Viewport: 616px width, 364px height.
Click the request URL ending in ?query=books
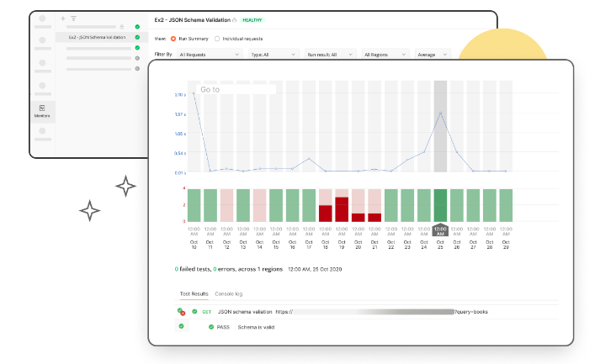point(381,312)
